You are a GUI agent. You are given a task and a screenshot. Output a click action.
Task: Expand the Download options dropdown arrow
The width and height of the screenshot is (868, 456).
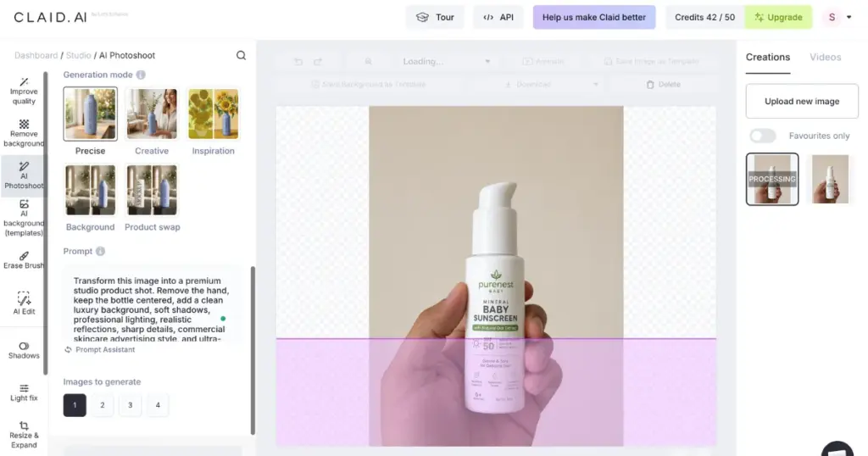click(x=596, y=85)
